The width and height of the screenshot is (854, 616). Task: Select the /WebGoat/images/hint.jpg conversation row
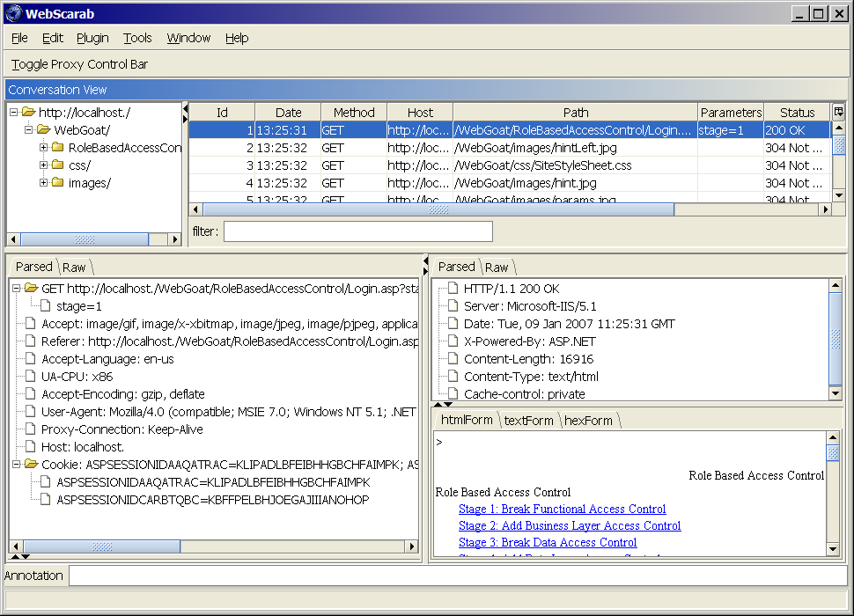(x=509, y=183)
